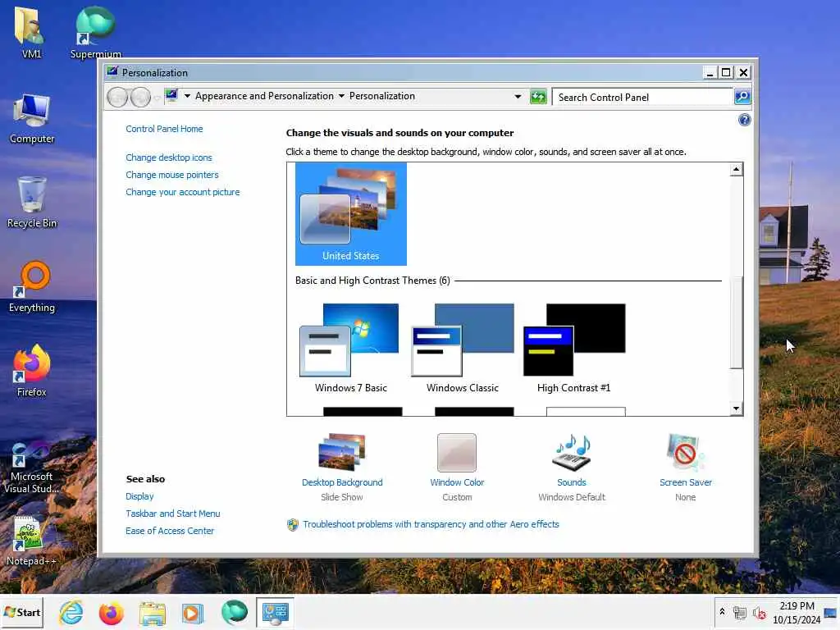This screenshot has height=630, width=840.
Task: Click the Forward navigation button
Action: [141, 97]
